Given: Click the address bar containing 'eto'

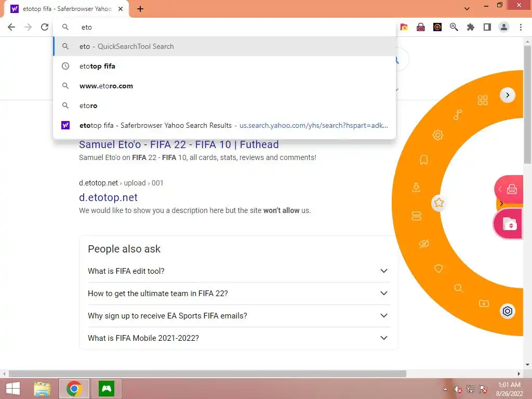Looking at the screenshot, I should pos(224,27).
